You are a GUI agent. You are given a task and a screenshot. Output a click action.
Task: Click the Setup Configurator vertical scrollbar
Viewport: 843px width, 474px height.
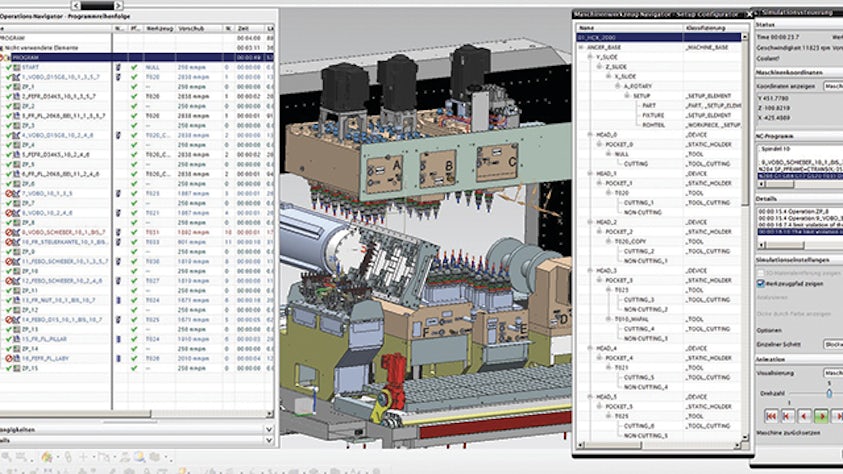coord(745,123)
